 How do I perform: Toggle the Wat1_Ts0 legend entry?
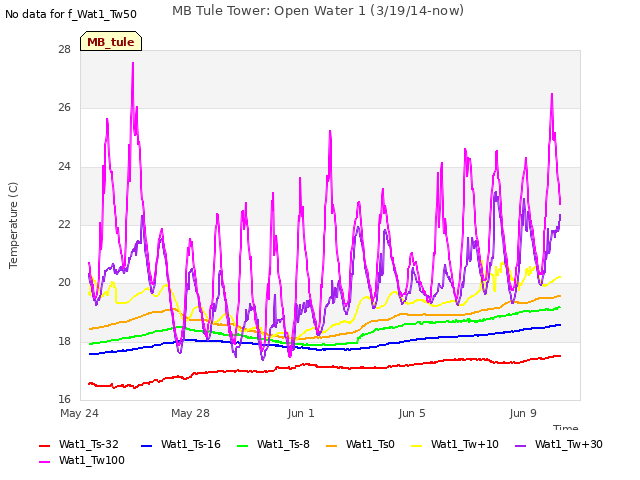click(x=360, y=444)
